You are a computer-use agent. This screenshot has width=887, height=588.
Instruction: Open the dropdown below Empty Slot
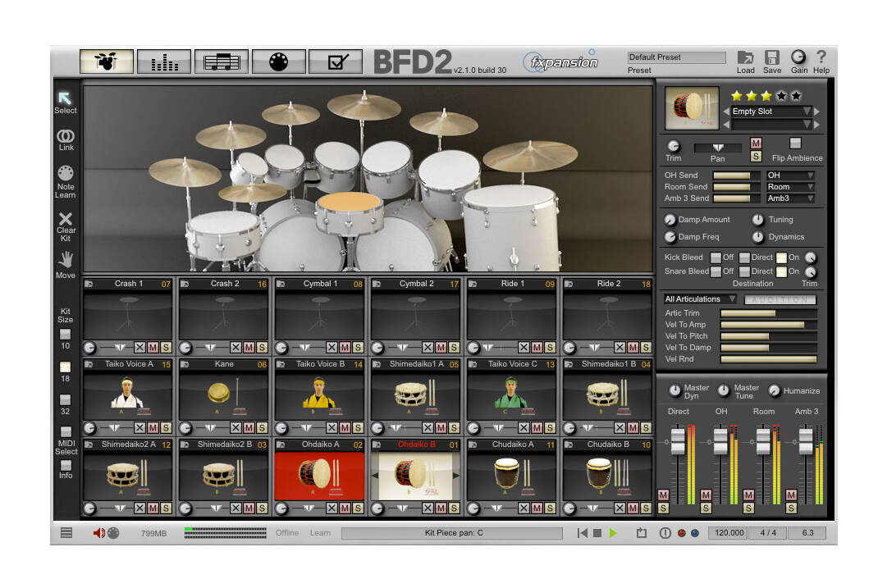(771, 125)
